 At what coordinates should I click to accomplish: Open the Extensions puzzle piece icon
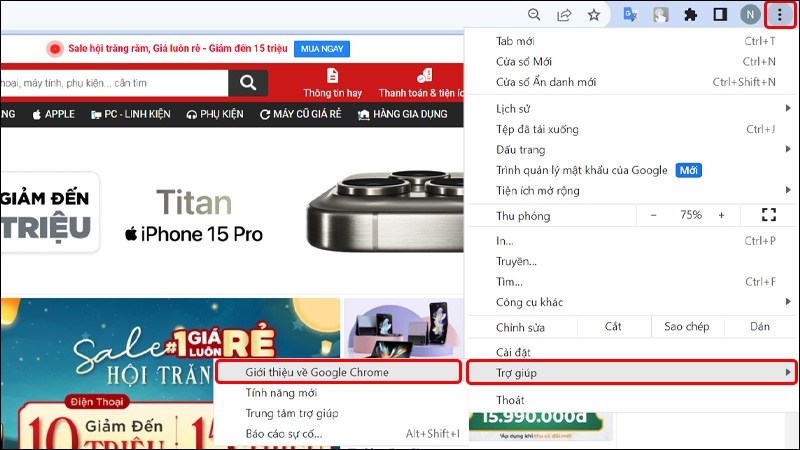coord(690,15)
